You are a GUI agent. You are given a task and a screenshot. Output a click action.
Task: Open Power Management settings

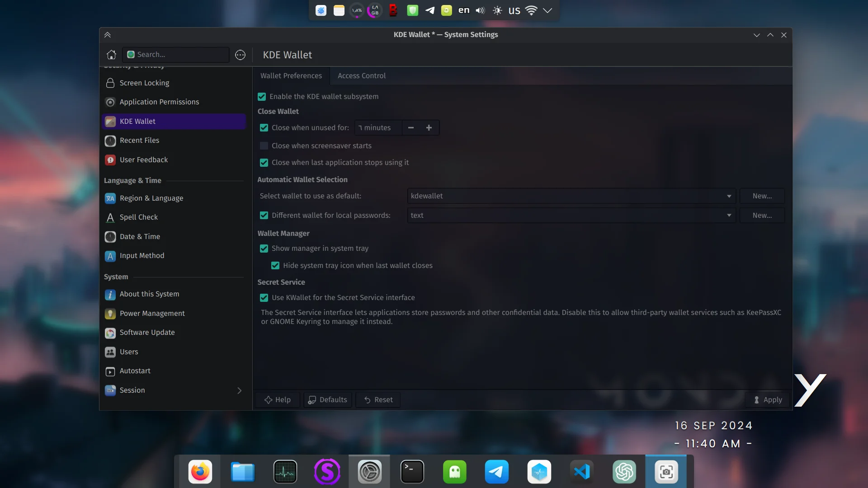[x=174, y=314]
